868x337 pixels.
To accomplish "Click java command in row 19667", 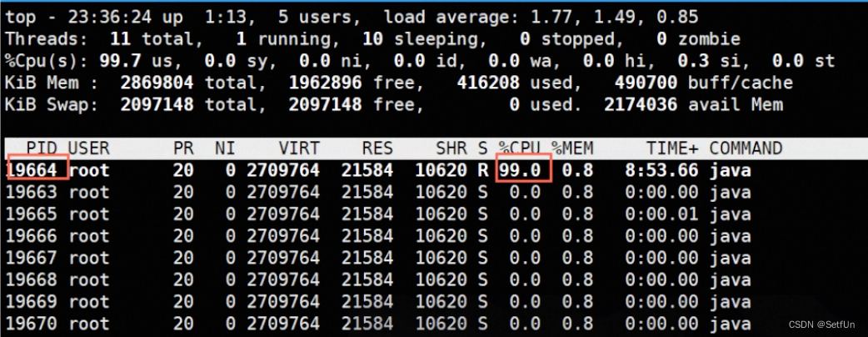I will (731, 258).
